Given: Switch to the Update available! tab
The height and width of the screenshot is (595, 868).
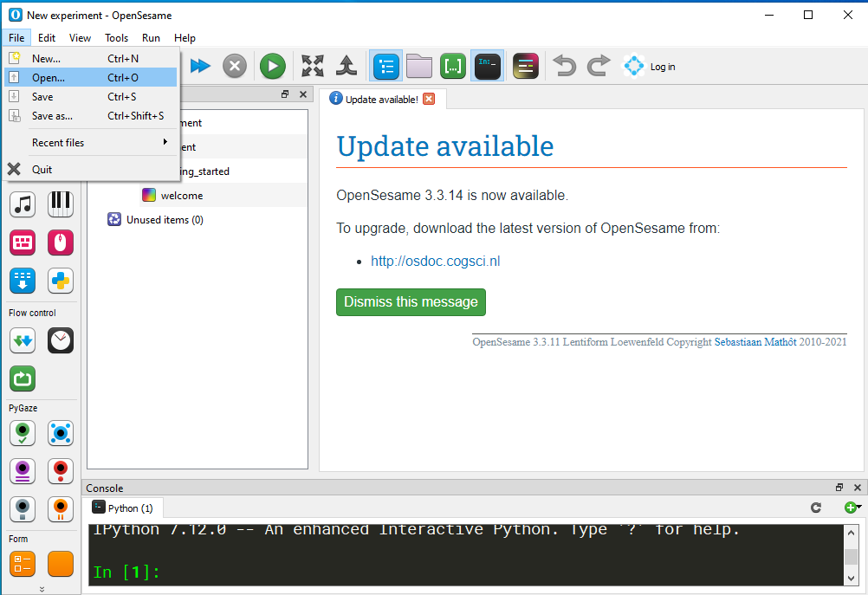Looking at the screenshot, I should click(x=381, y=99).
